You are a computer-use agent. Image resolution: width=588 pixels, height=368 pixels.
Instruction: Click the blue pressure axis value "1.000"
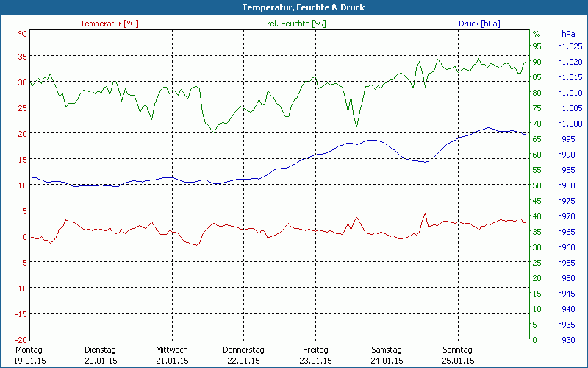point(572,124)
